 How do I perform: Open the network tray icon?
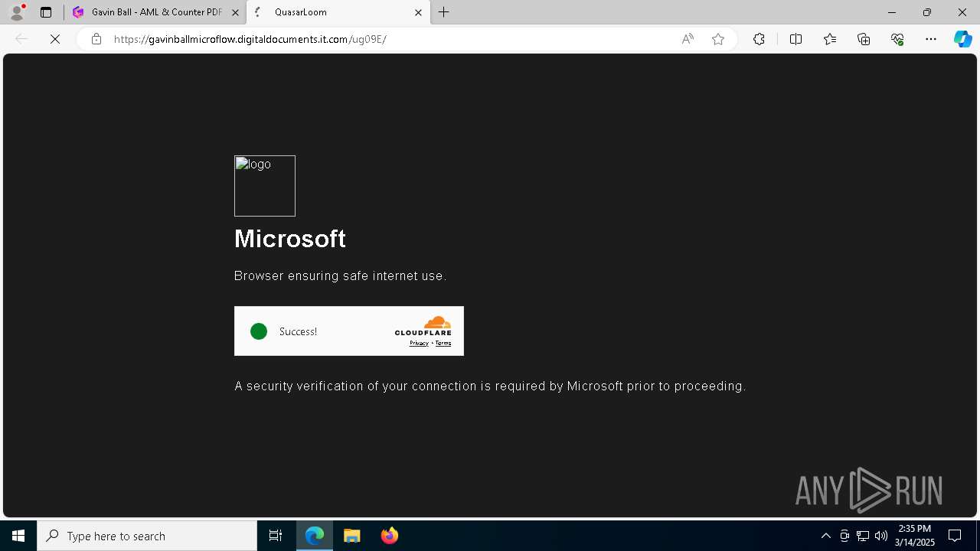[x=863, y=536]
